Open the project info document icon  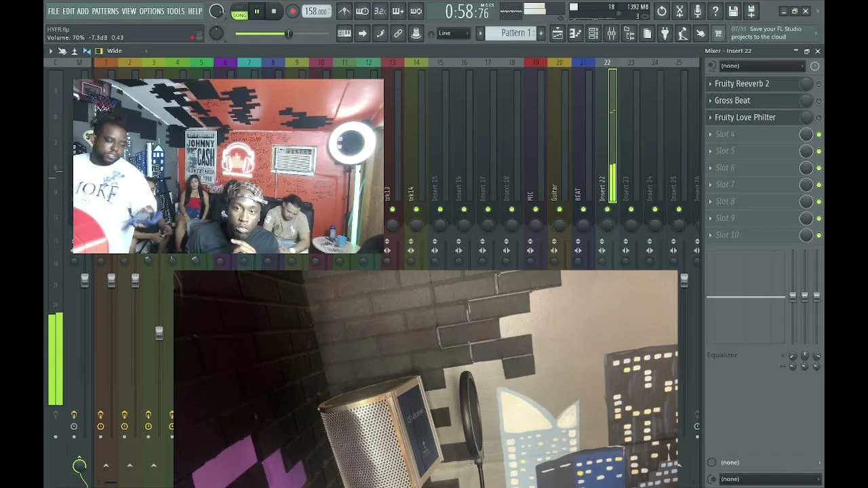click(x=647, y=33)
